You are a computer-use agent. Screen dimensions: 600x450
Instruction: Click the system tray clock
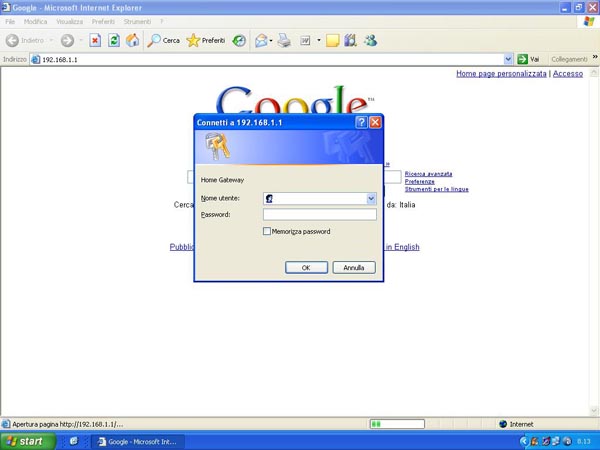click(584, 441)
